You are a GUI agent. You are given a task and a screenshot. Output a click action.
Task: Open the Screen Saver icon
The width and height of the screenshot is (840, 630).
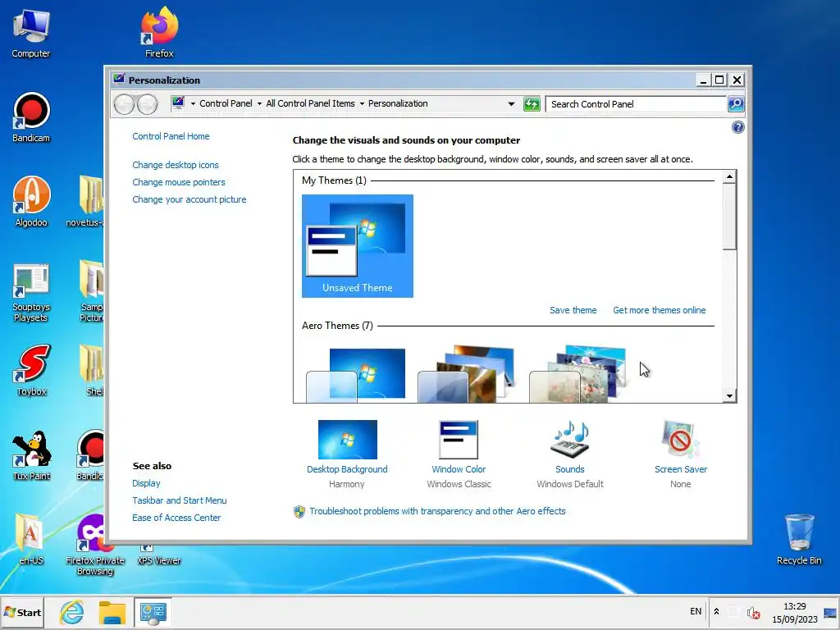680,440
